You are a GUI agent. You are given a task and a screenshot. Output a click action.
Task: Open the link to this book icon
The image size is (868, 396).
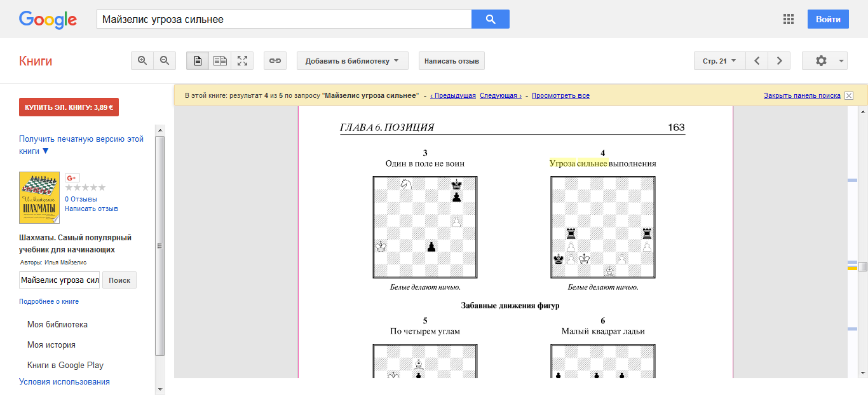[275, 61]
